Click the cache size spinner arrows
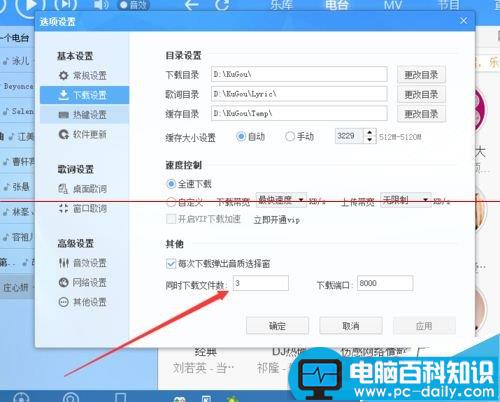The image size is (500, 402). [x=369, y=136]
